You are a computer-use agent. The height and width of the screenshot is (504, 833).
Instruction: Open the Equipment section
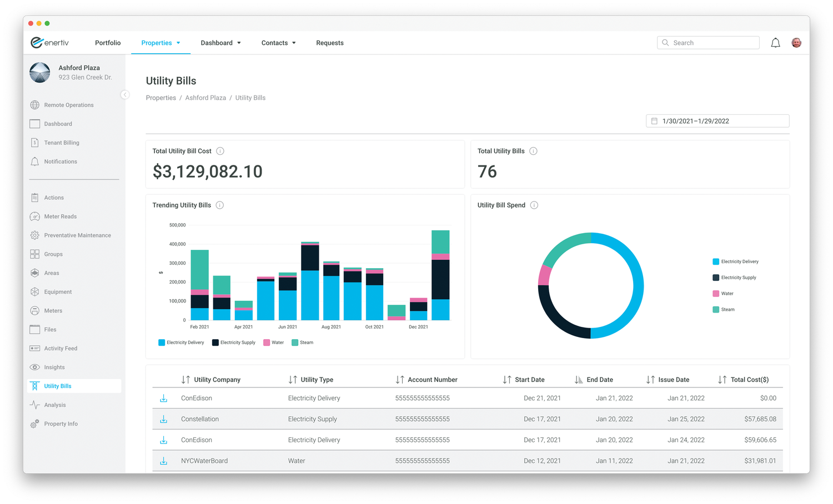[x=51, y=292]
